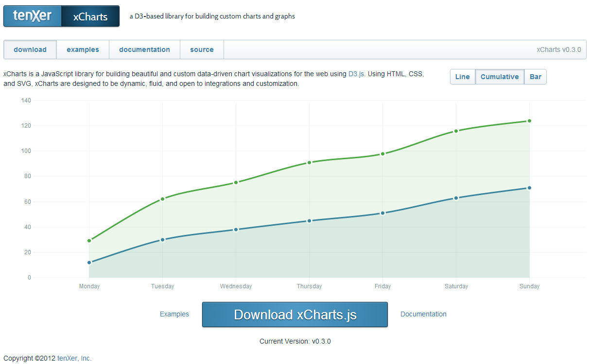Click the xCharts v0.3.0 version label
This screenshot has width=589, height=364.
coord(559,50)
